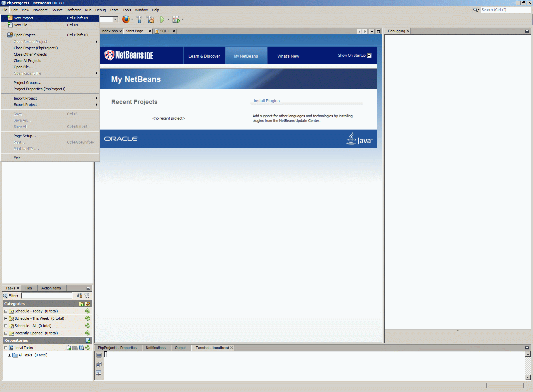Click the middle terminal sidebar icon
533x392 pixels.
pyautogui.click(x=99, y=365)
